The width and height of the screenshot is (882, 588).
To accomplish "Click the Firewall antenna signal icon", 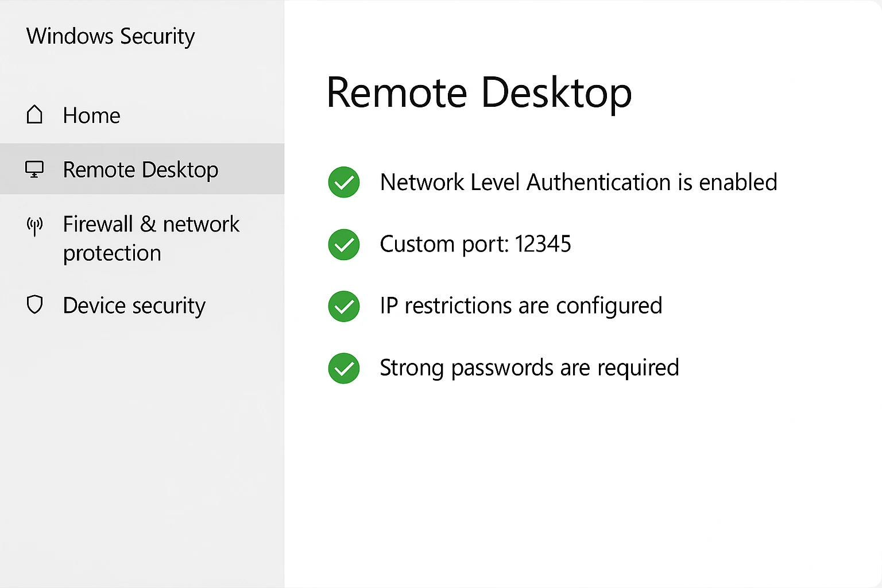I will point(35,226).
